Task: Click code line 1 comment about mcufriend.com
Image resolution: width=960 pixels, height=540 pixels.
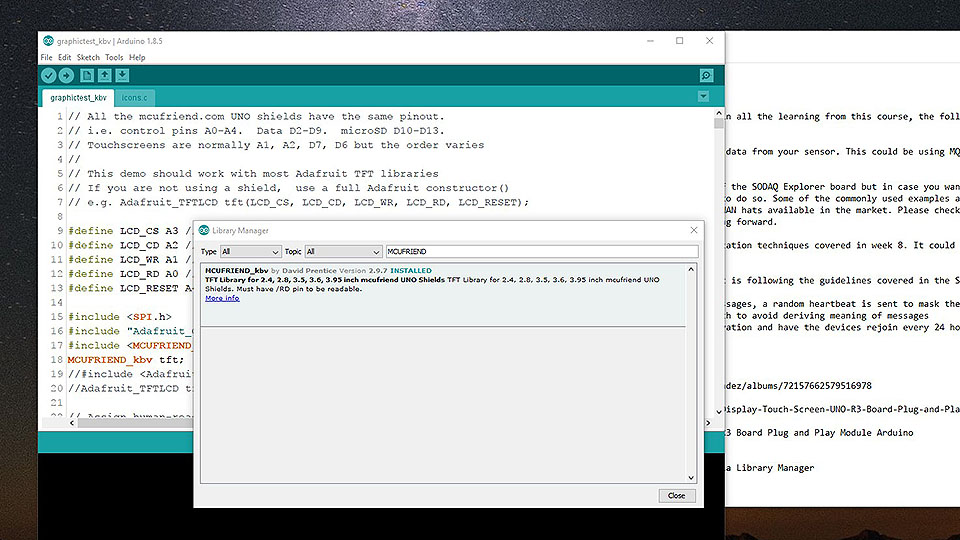Action: [x=256, y=116]
